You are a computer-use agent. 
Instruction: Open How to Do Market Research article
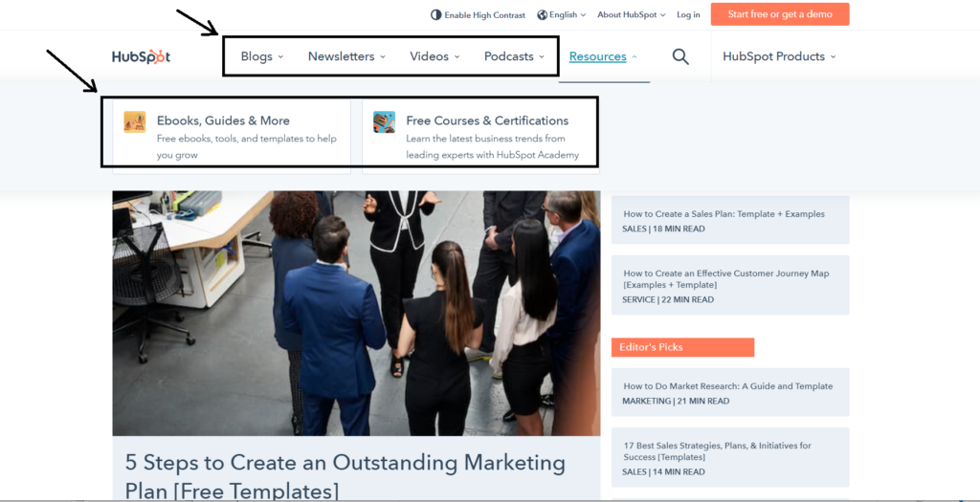[x=730, y=392]
